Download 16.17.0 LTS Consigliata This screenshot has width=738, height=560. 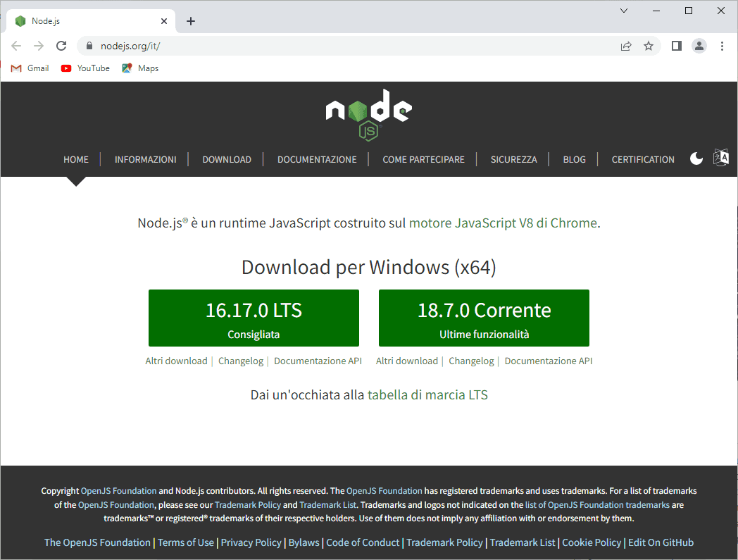[x=254, y=318]
